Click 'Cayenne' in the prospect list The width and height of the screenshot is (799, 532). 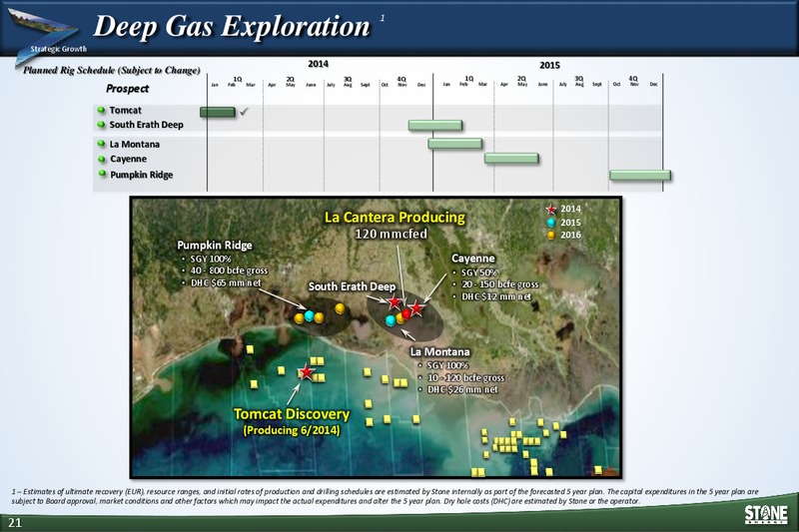click(x=129, y=159)
